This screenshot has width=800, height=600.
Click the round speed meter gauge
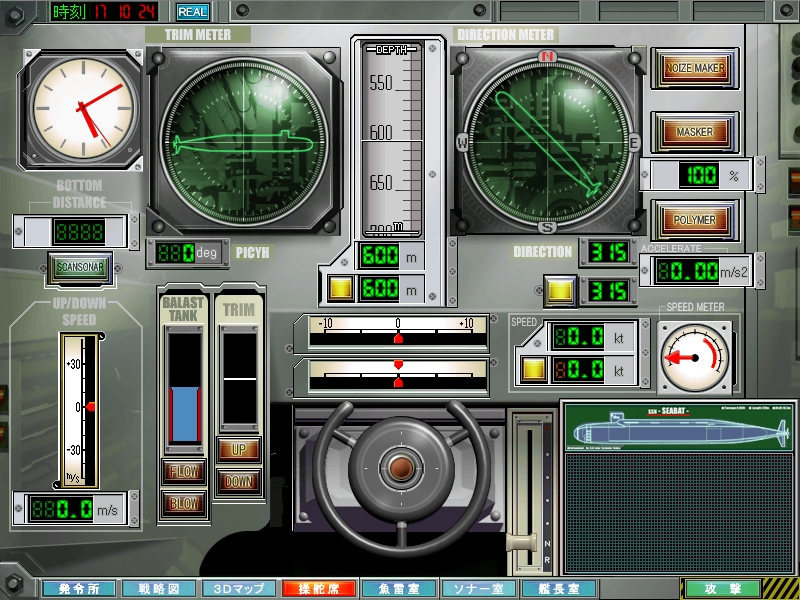697,357
